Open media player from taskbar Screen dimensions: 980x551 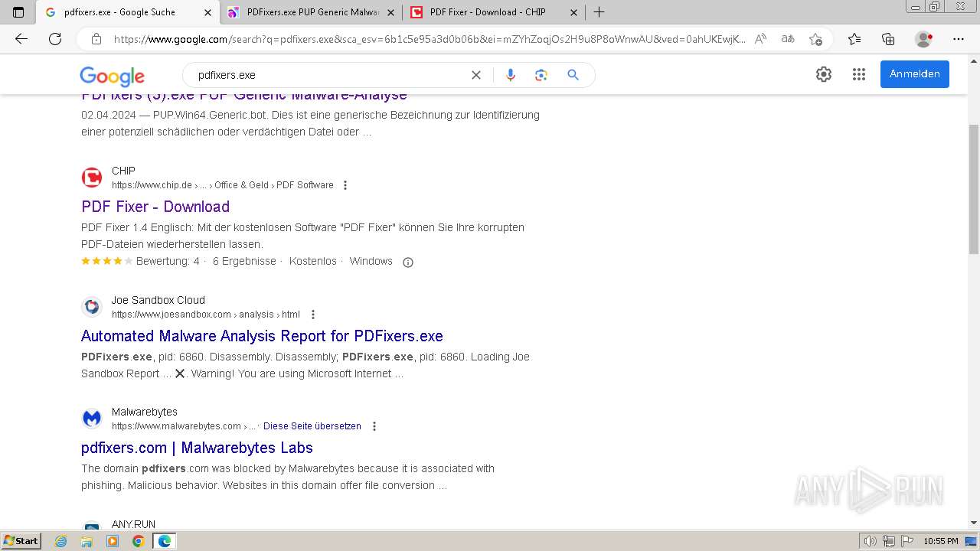(x=113, y=541)
